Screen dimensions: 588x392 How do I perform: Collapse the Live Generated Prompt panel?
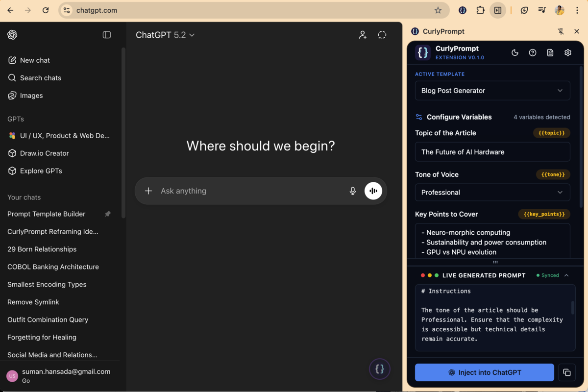point(567,275)
